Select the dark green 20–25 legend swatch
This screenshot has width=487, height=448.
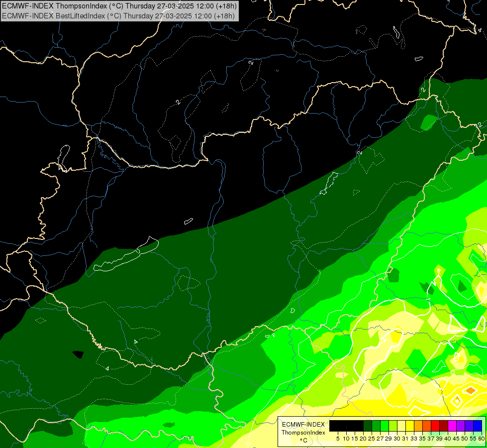click(x=368, y=426)
